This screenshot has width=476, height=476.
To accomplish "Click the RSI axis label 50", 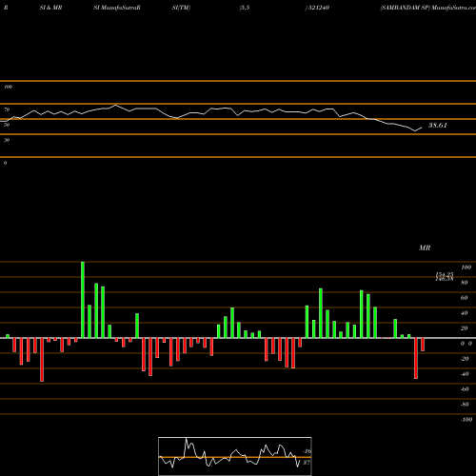I will point(7,125).
